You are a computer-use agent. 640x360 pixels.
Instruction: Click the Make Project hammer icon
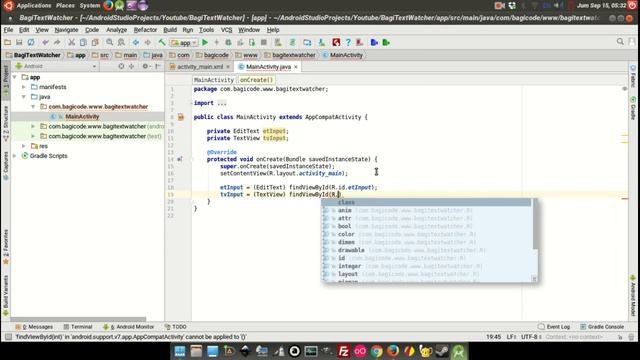coord(162,42)
